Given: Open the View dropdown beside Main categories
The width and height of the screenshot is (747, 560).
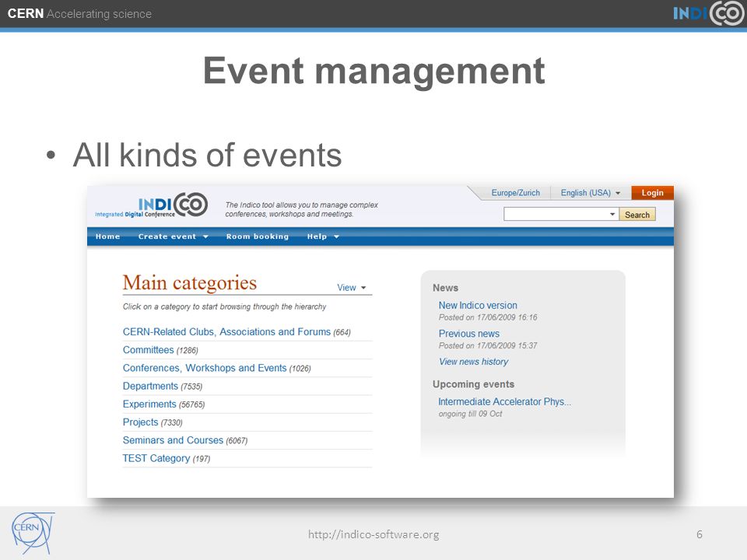Looking at the screenshot, I should click(x=351, y=288).
